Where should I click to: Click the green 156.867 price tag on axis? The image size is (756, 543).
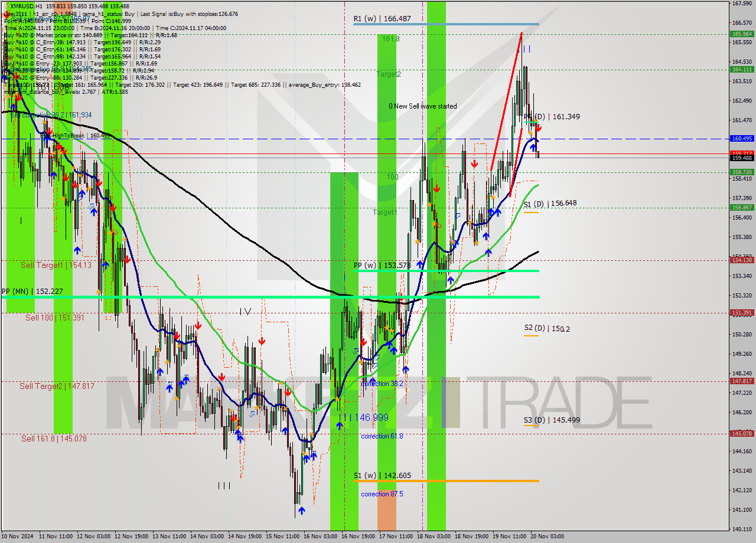742,207
